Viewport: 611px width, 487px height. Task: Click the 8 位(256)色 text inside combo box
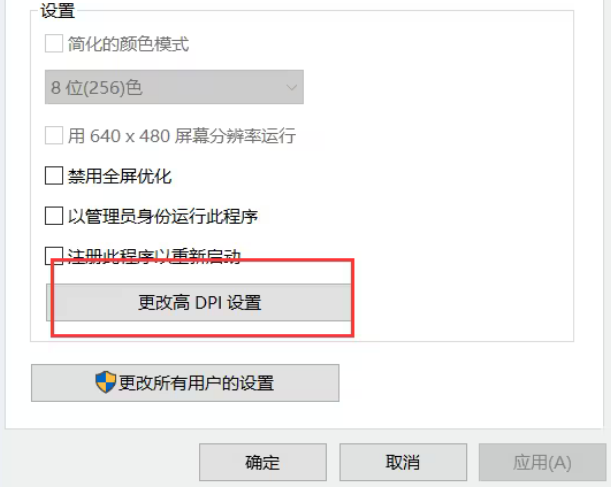pyautogui.click(x=97, y=87)
